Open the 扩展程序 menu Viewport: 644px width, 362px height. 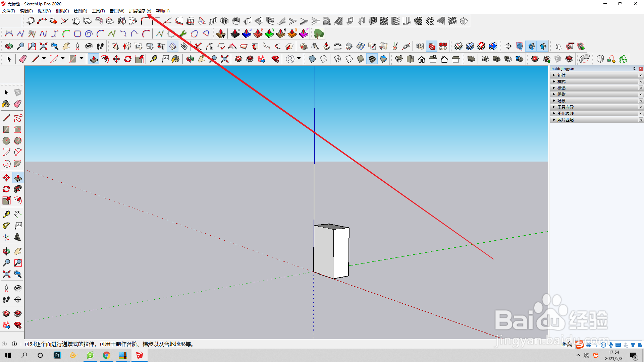[140, 11]
